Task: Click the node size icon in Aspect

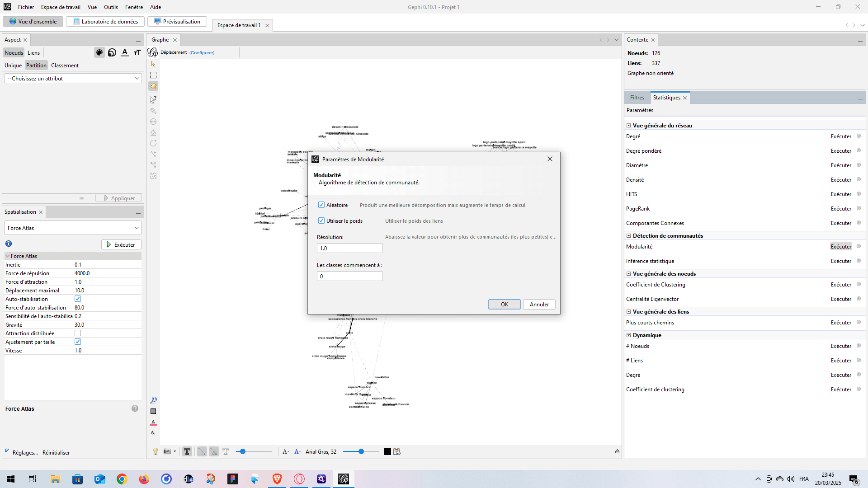Action: tap(112, 52)
